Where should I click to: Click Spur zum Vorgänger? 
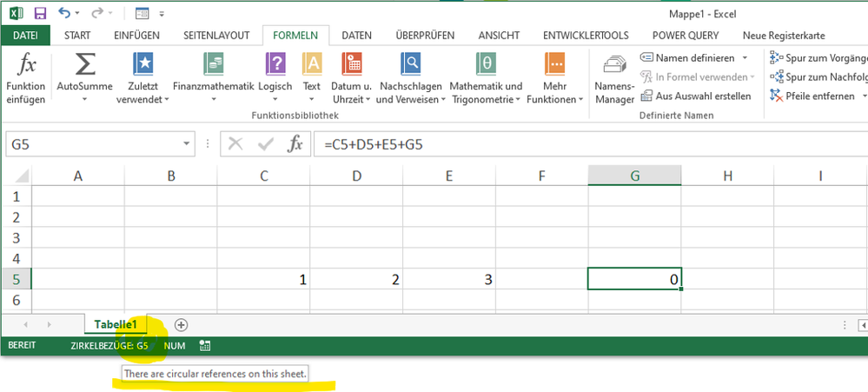tap(818, 57)
